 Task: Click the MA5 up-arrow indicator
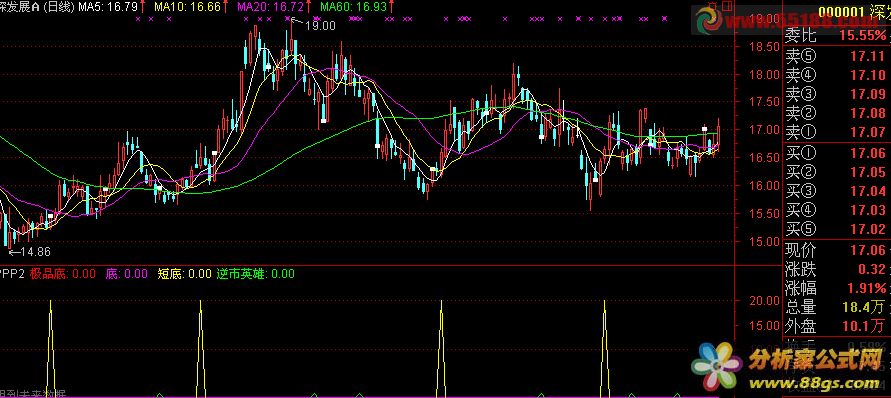[142, 6]
